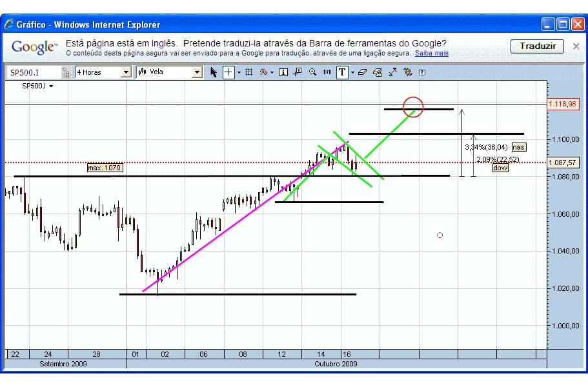Image resolution: width=588 pixels, height=387 pixels.
Task: Click the SP500.I symbol input field
Action: click(x=34, y=72)
